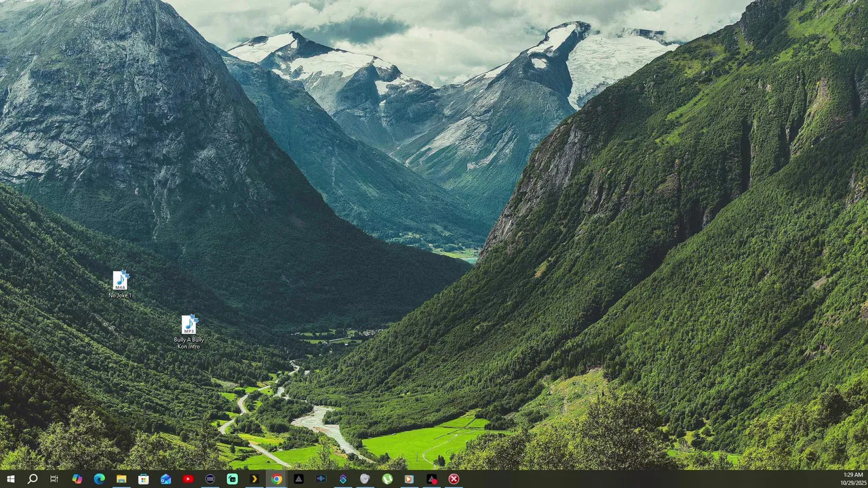The width and height of the screenshot is (868, 488).
Task: Open the yellow chevron Plex icon
Action: coord(254,479)
